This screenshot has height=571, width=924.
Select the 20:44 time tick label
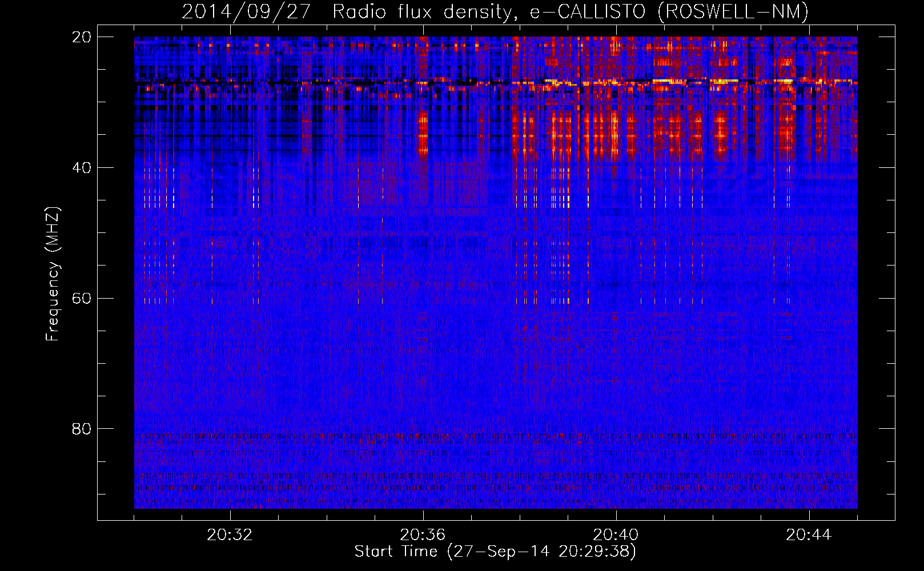tap(809, 535)
